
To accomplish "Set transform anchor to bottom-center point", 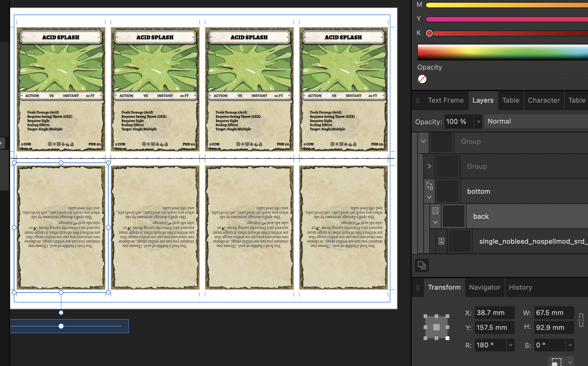I will click(436, 338).
